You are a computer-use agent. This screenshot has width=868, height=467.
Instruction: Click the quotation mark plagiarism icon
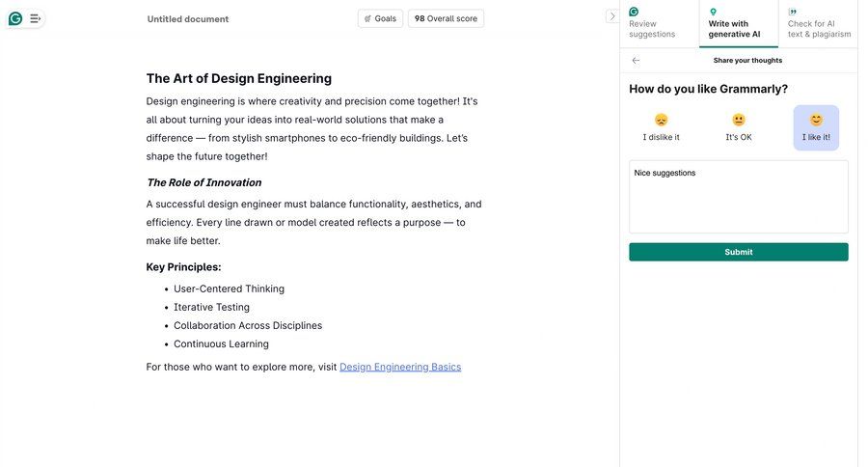[x=793, y=12]
